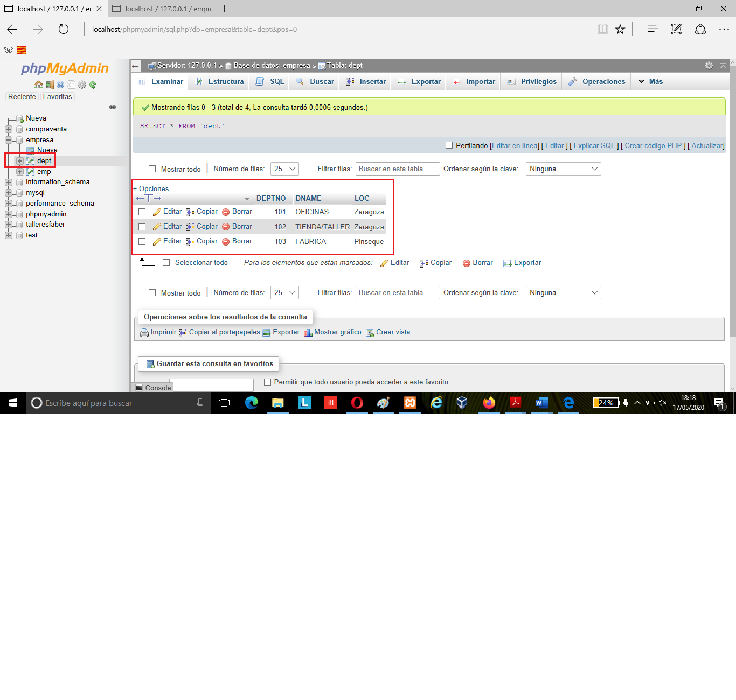The width and height of the screenshot is (736, 700).
Task: Click the Explicar SQL link
Action: (x=594, y=146)
